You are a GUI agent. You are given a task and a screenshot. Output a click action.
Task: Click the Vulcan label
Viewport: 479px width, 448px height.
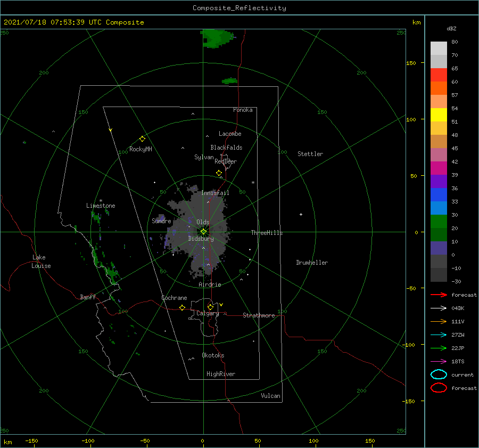(x=271, y=396)
